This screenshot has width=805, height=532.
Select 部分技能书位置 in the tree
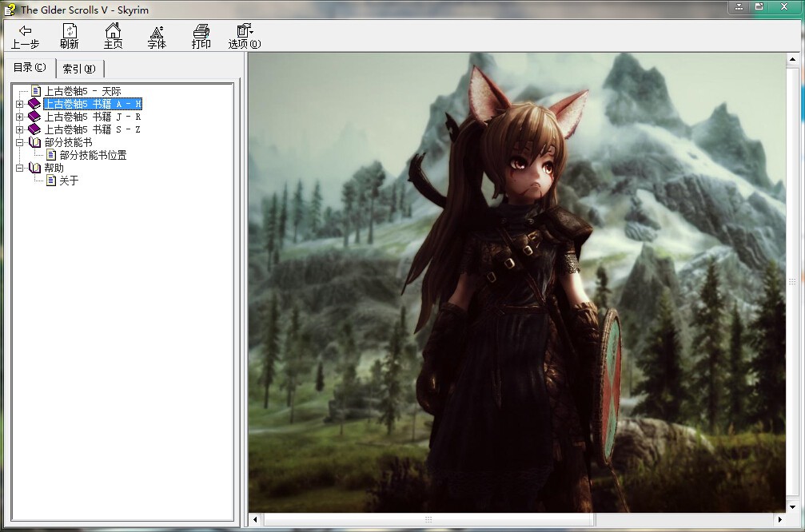tap(93, 155)
